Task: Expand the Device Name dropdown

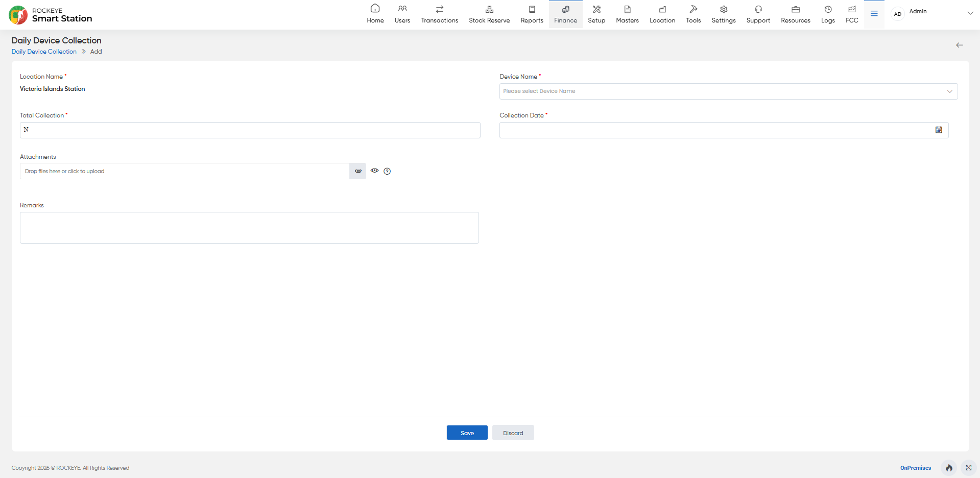Action: [728, 91]
